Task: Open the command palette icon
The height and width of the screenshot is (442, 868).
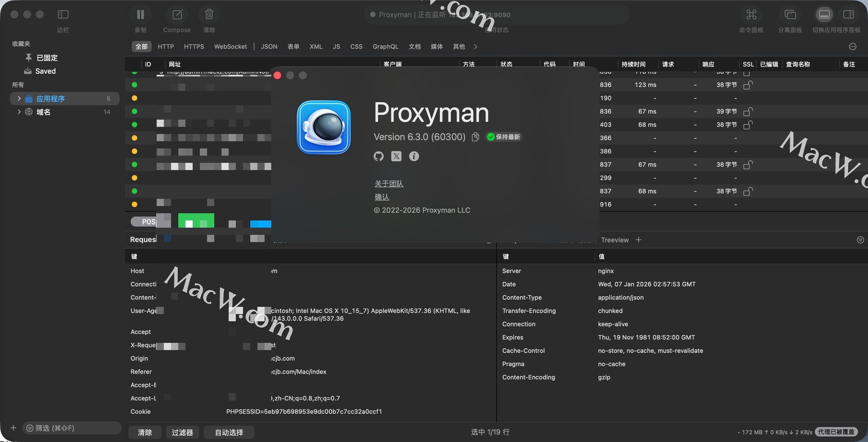Action: pyautogui.click(x=751, y=15)
